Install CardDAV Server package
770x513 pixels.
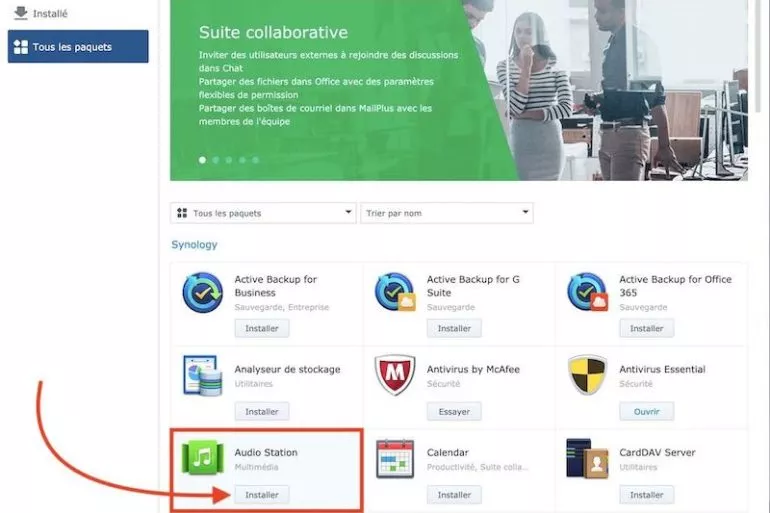click(647, 495)
